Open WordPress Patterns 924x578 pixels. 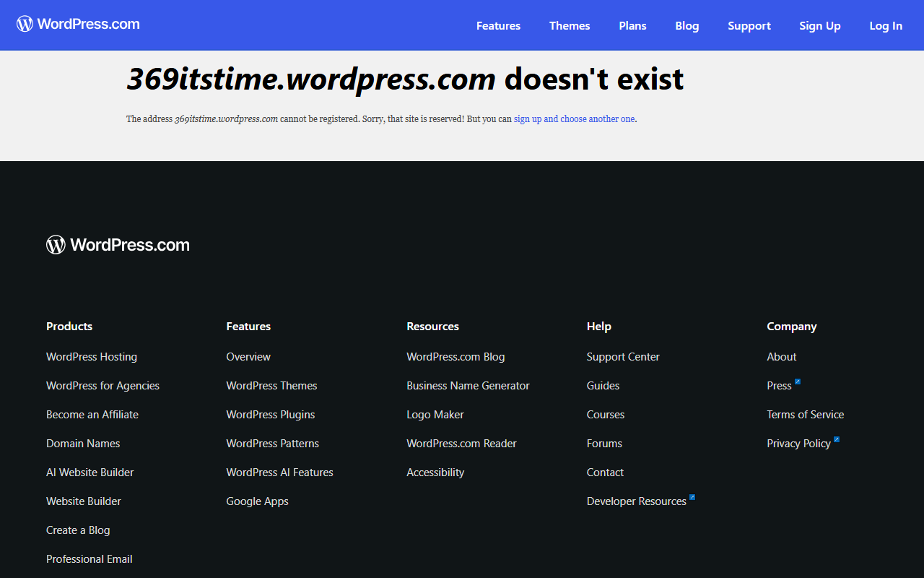272,444
